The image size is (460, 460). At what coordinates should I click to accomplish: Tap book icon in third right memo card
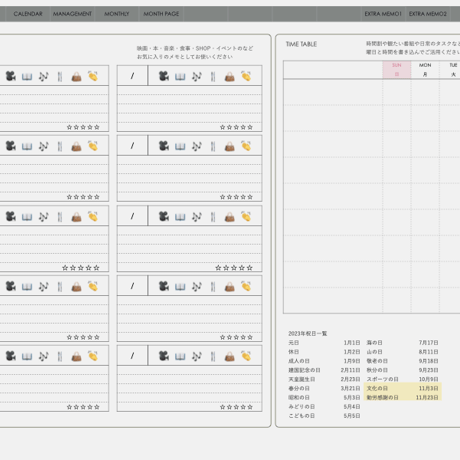click(180, 217)
